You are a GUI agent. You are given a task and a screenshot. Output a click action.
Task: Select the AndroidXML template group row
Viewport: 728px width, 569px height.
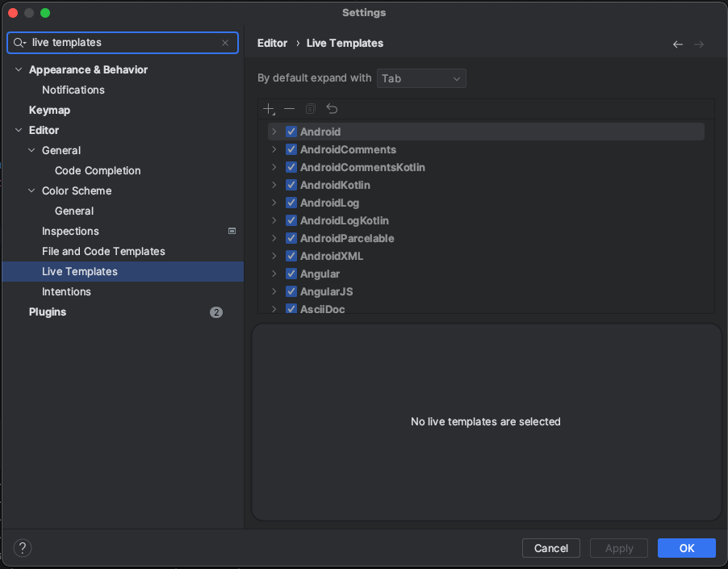tap(332, 256)
